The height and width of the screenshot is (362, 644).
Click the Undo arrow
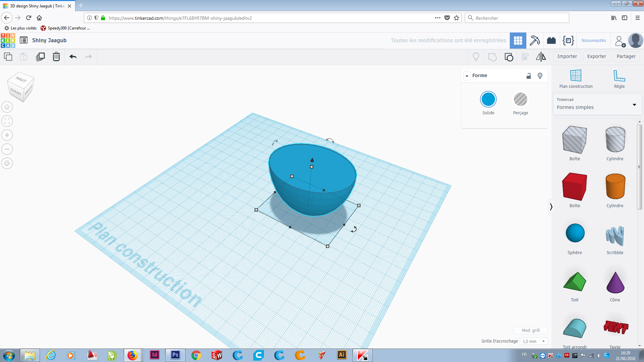(73, 57)
